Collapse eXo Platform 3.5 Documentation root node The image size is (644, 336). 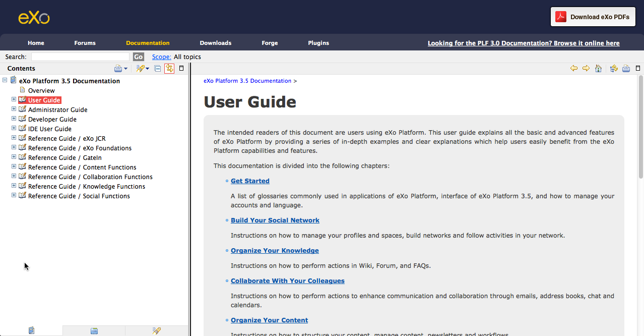point(5,80)
